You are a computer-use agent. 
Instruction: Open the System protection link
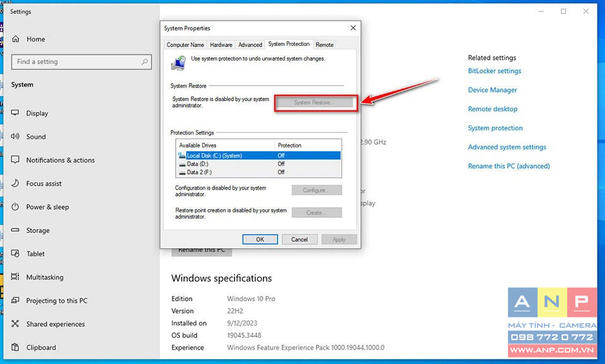495,128
